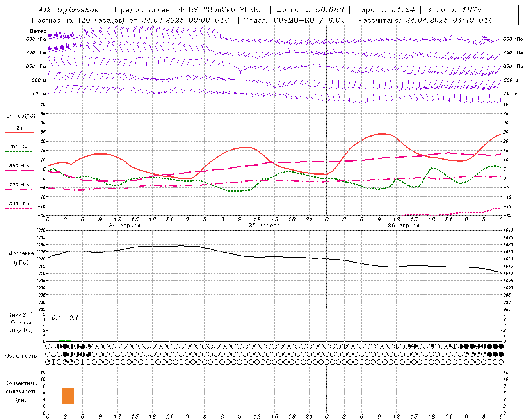Image resolution: width=525 pixels, height=420 pixels.
Task: Click the (мм/1ч.) precipitation unit label
Action: (21, 330)
